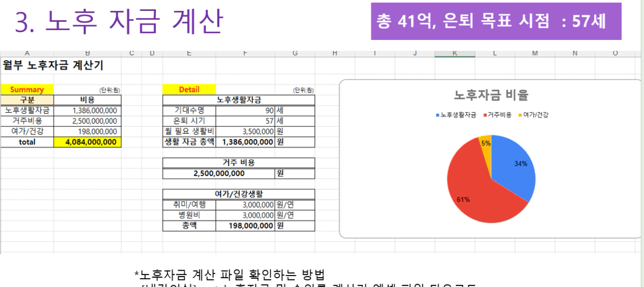Click the slide heading 3. 노후 자금 계산
Screen dimensions: 644x287
tap(118, 21)
